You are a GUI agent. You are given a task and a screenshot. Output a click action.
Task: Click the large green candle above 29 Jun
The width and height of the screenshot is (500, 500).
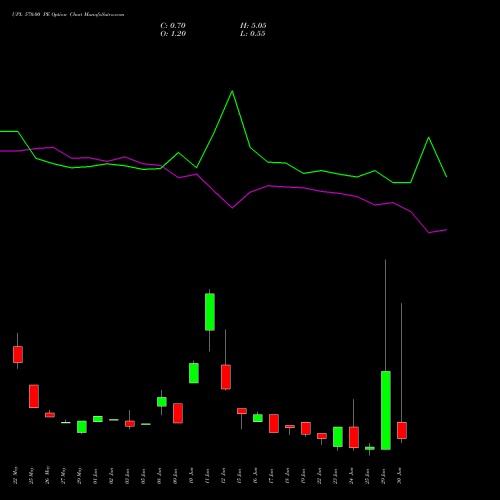click(386, 410)
